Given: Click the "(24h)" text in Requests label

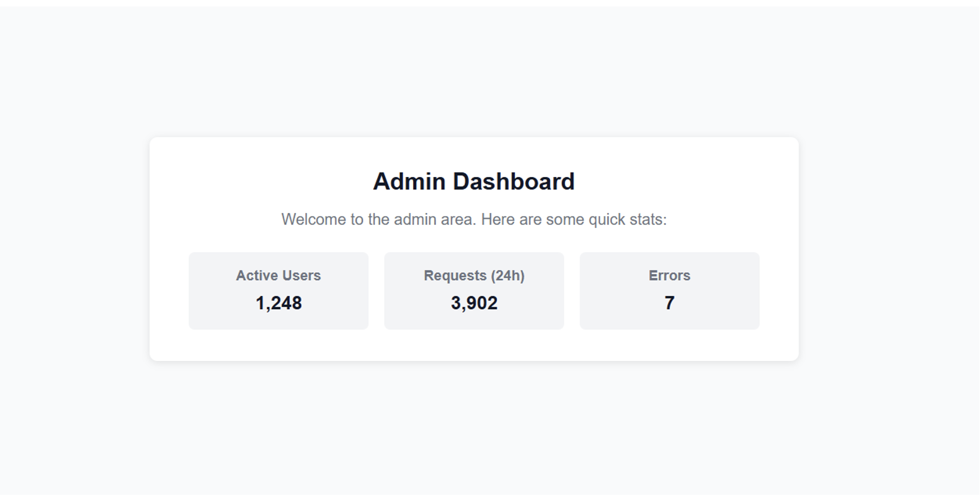Looking at the screenshot, I should click(x=508, y=275).
